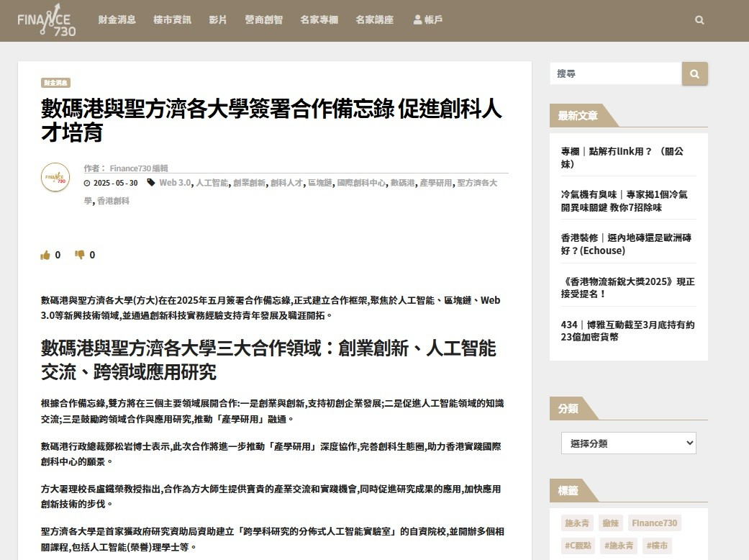Click the sidebar search submit button
This screenshot has height=560, width=749.
[x=694, y=74]
